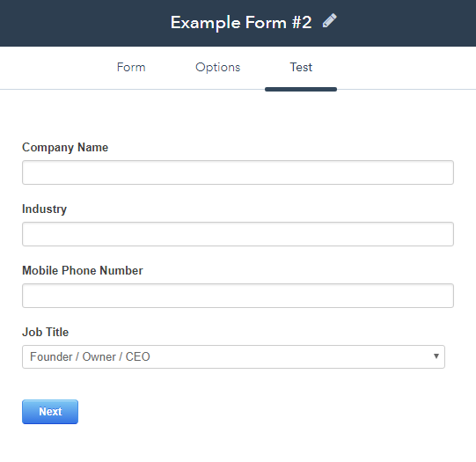
Task: Click the pencil icon to rename form
Action: [329, 21]
